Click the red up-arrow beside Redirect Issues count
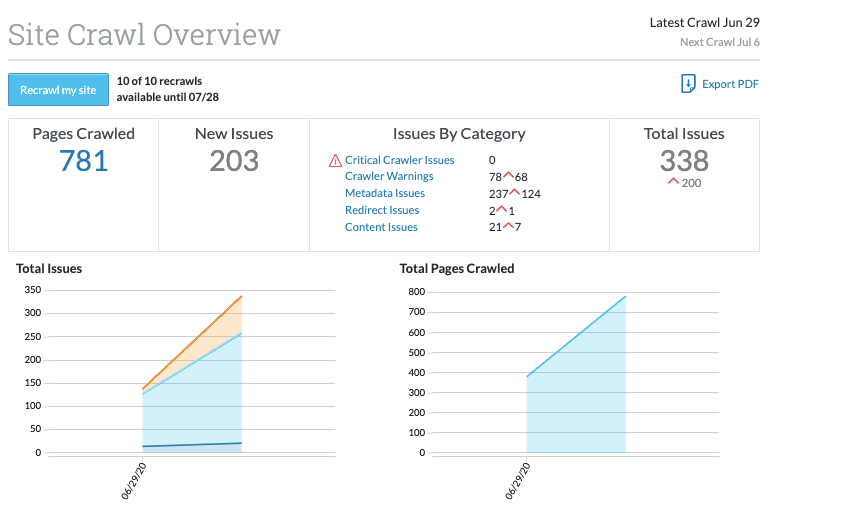855x515 pixels. (501, 210)
